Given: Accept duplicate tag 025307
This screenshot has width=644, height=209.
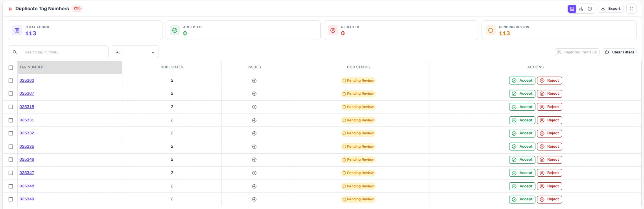Looking at the screenshot, I should (x=522, y=93).
